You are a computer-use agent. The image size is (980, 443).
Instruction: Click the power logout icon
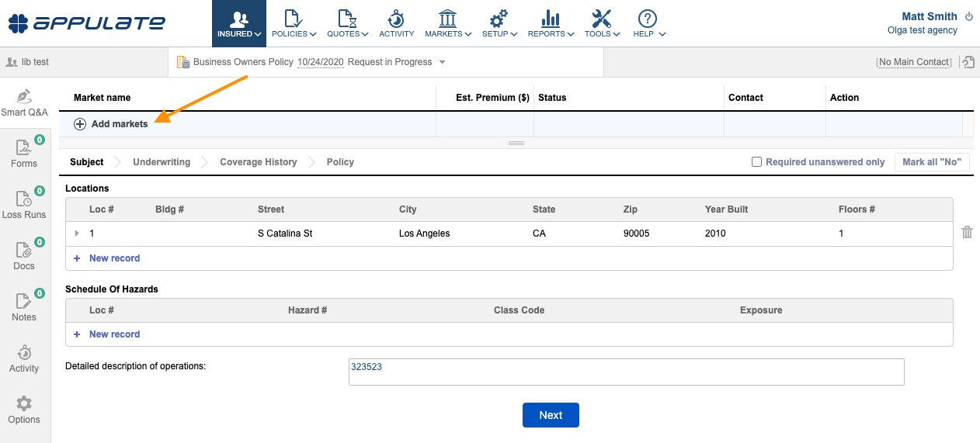click(968, 16)
